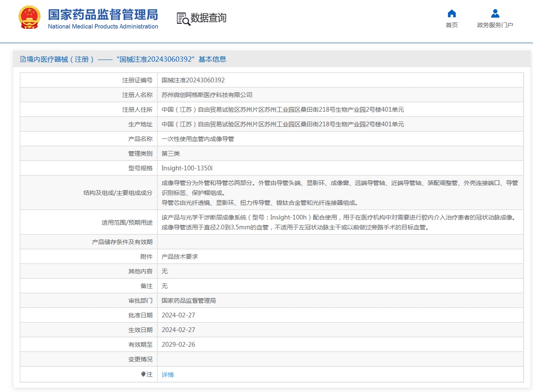Click 国家药品监督管理局 site title
Viewport: 533px width, 392px height.
(x=103, y=14)
